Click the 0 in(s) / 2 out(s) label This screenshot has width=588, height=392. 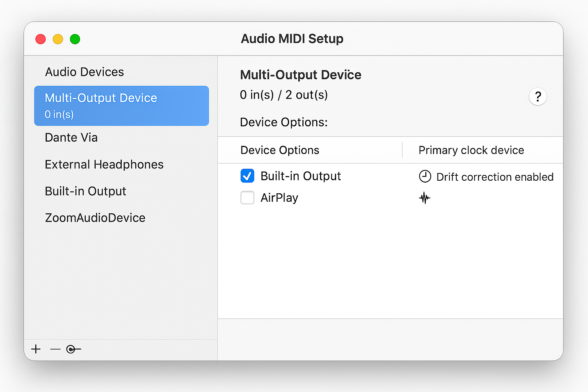tap(284, 95)
